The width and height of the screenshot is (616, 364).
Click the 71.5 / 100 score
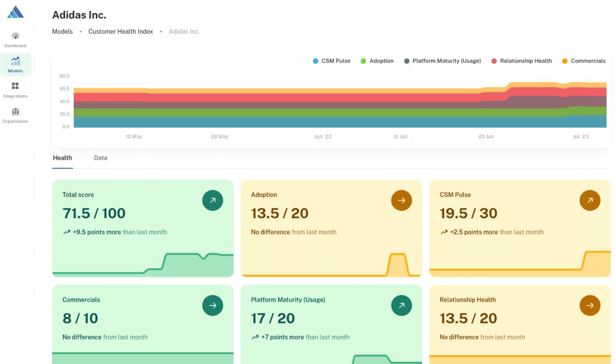pyautogui.click(x=94, y=213)
